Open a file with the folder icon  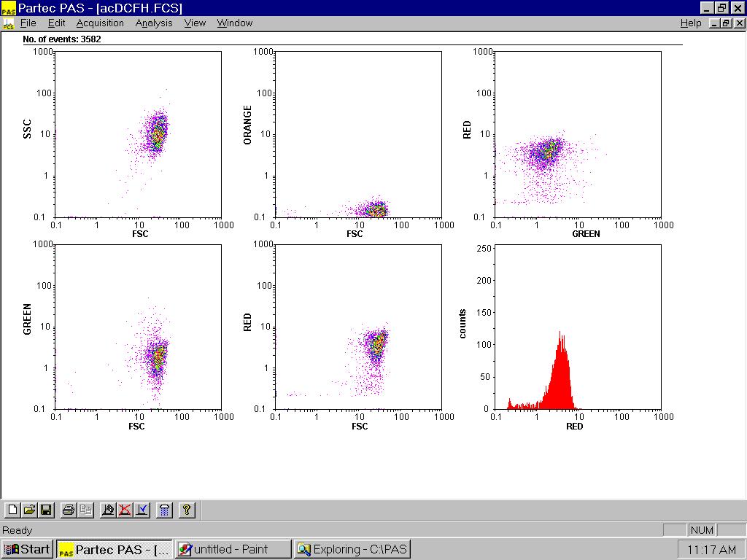coord(29,510)
